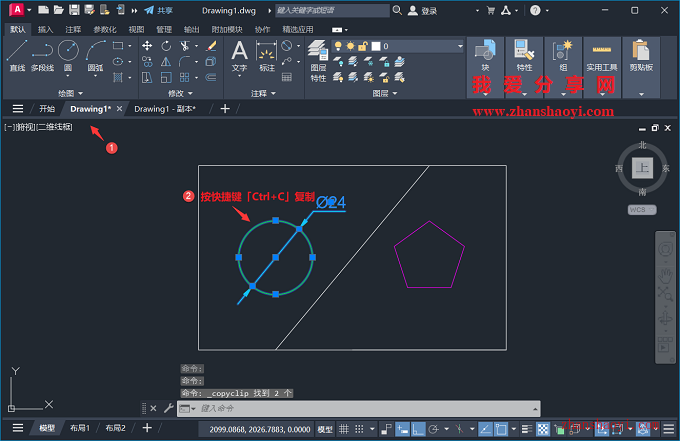Click the ViewCube 上 (Top) face
This screenshot has width=680, height=441.
tap(642, 168)
